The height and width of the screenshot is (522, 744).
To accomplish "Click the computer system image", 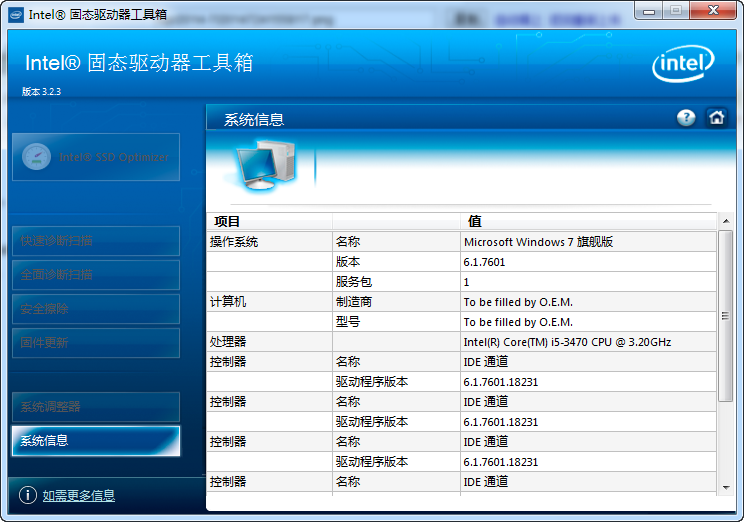I will (x=266, y=165).
